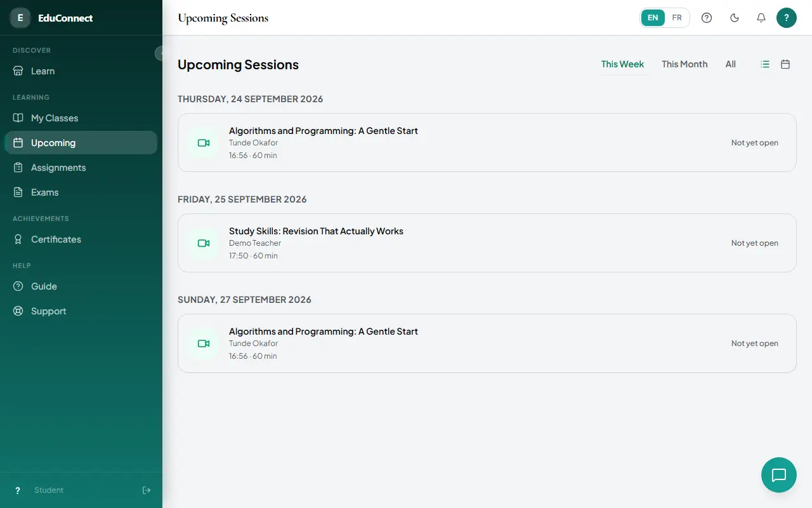Viewport: 812px width, 508px height.
Task: Open the chat widget bubble
Action: point(778,475)
